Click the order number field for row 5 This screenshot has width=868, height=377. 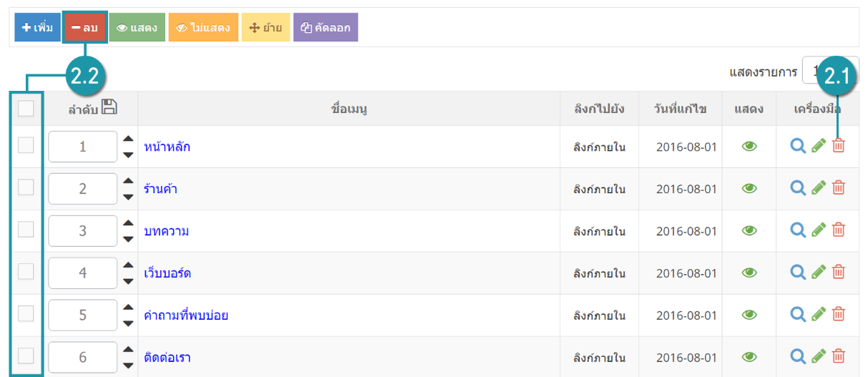[82, 315]
